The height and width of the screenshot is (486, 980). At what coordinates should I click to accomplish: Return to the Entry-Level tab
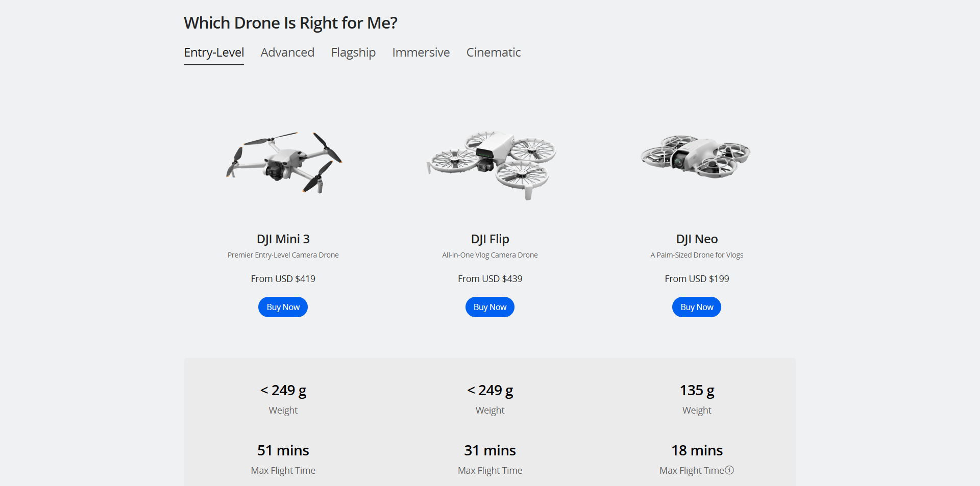(213, 53)
